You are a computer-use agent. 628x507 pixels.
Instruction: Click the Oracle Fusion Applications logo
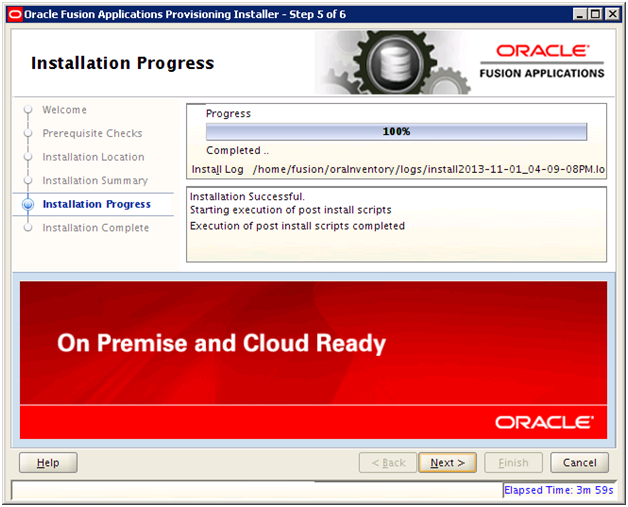click(542, 61)
